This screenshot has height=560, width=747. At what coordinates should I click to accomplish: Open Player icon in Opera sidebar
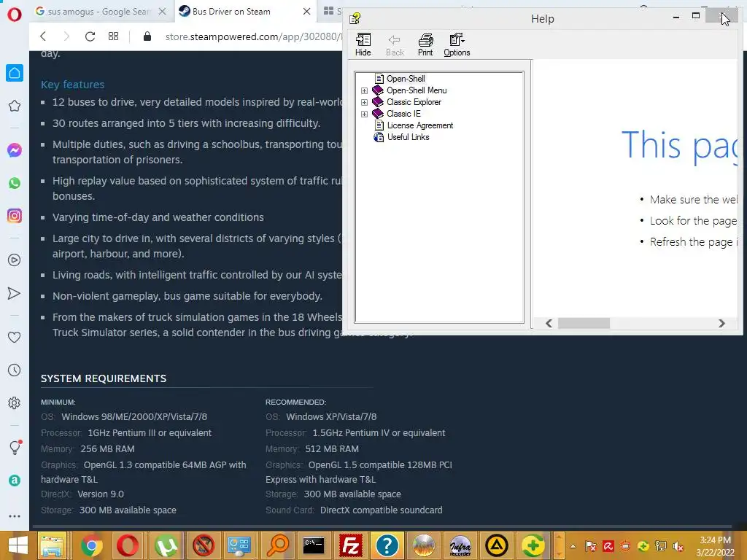(15, 260)
